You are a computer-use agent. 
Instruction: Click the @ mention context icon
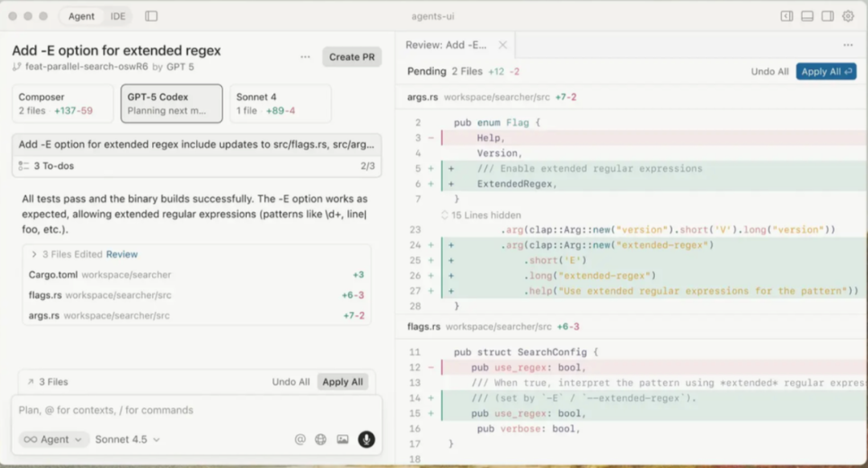(300, 439)
